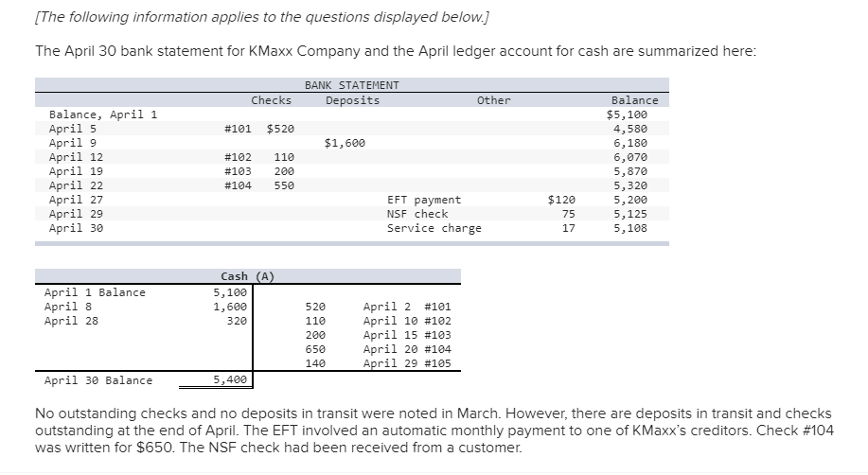Click the 4,580 balance value
This screenshot has height=475, width=868.
tap(630, 129)
